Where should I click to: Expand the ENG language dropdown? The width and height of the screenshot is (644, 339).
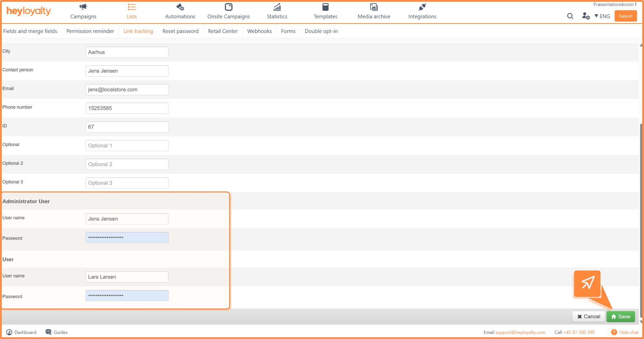602,16
